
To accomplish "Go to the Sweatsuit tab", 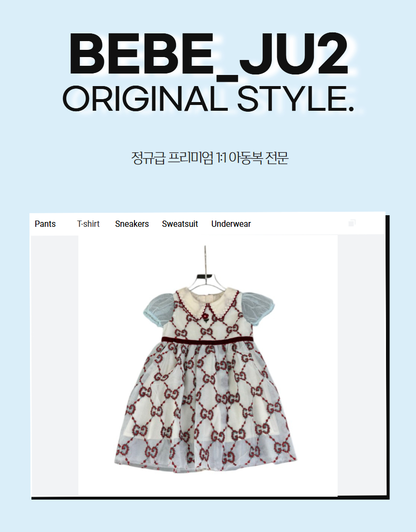I will (180, 224).
